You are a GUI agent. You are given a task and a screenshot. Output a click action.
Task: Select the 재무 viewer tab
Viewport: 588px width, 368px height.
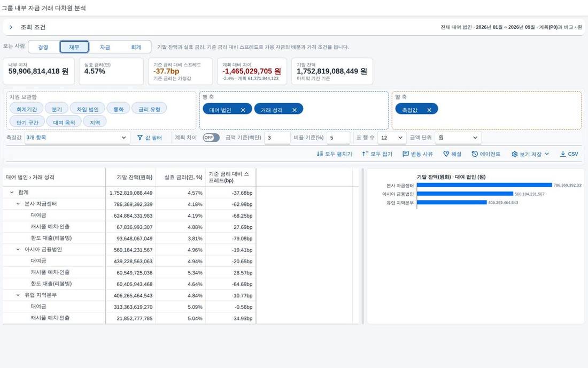(x=74, y=47)
